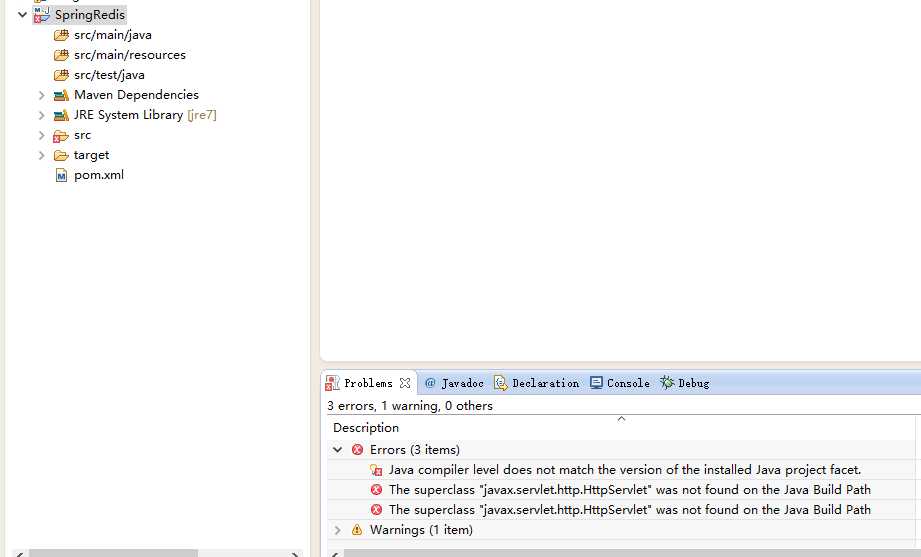The width and height of the screenshot is (921, 557).
Task: Select the src folder entry
Action: click(x=82, y=135)
